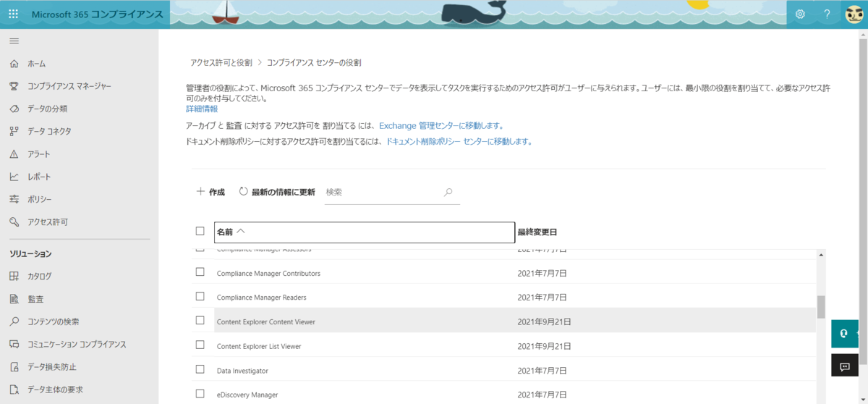Open the settings gear in the header
Viewport: 868px width, 404px height.
(800, 14)
